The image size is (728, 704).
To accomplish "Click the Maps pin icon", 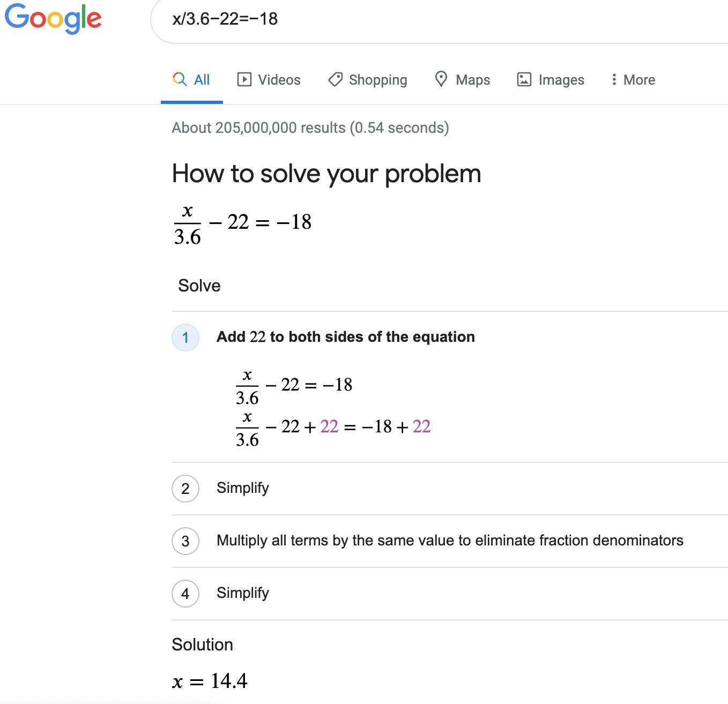I will tap(441, 79).
